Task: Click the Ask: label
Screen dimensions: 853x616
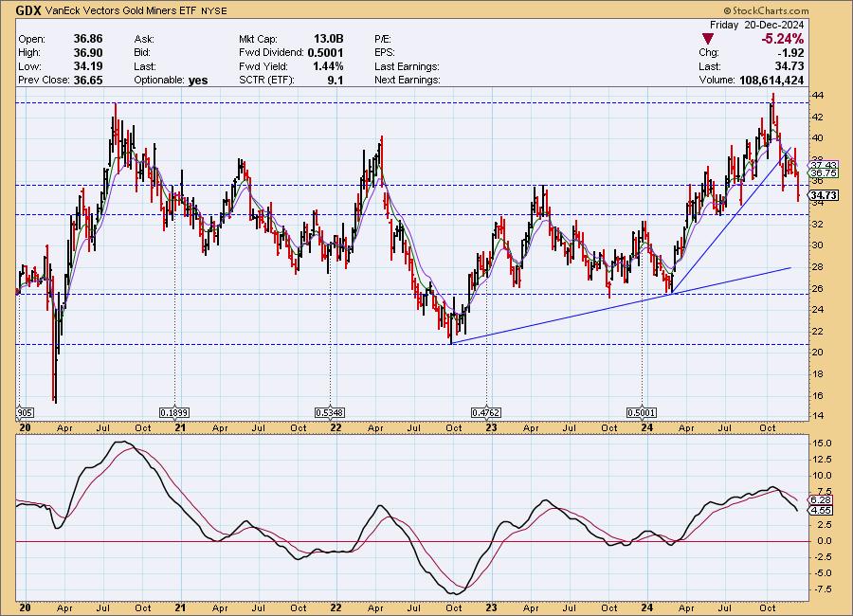Action: [144, 39]
